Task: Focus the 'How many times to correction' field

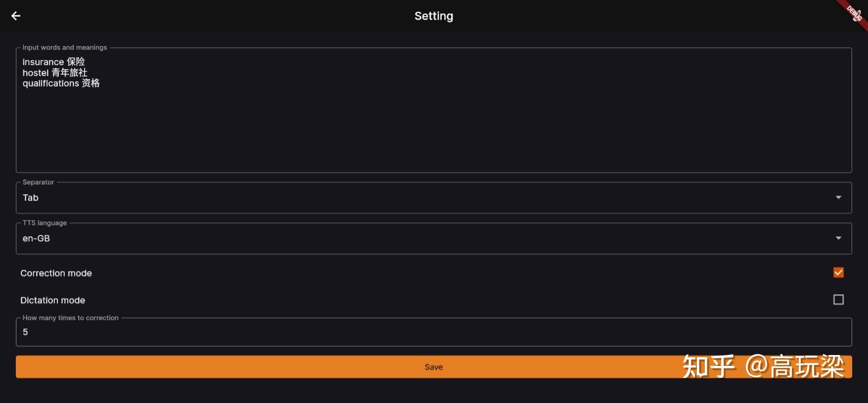Action: point(433,332)
